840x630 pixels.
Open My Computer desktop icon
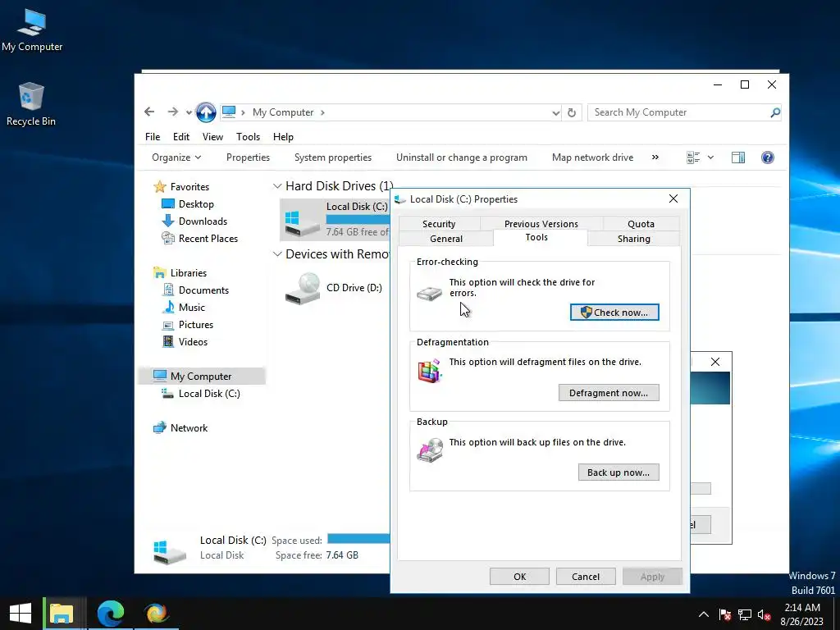pos(32,31)
